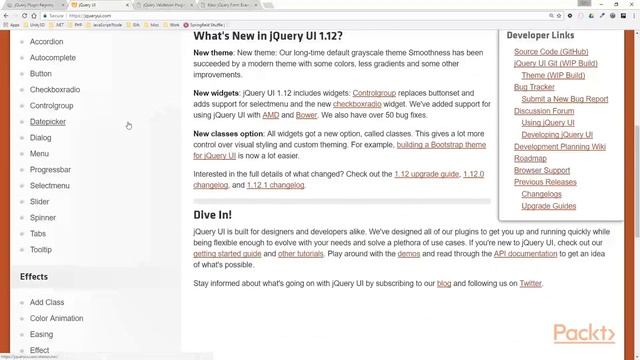Open Theme (WIP Build) link

[x=553, y=75]
